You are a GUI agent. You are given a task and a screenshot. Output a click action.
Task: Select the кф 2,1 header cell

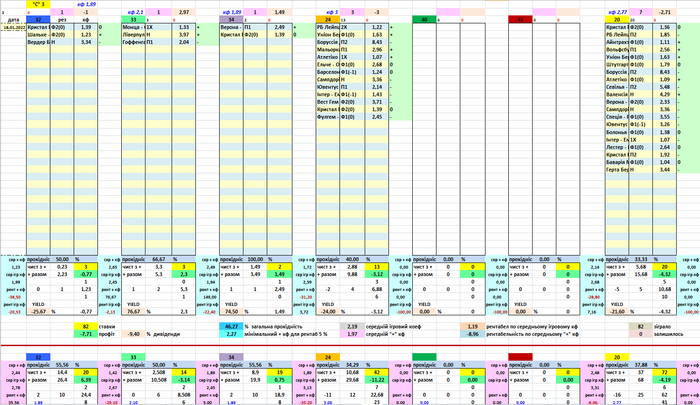[x=133, y=12]
